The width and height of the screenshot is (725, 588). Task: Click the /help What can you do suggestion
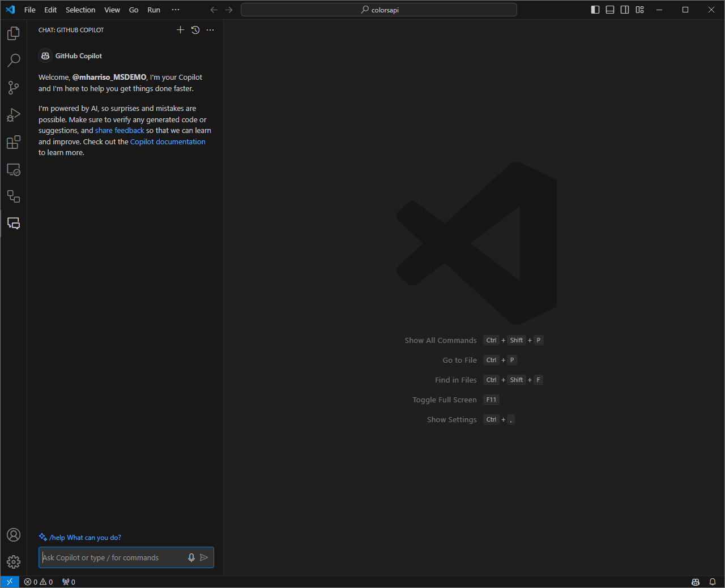tap(80, 538)
